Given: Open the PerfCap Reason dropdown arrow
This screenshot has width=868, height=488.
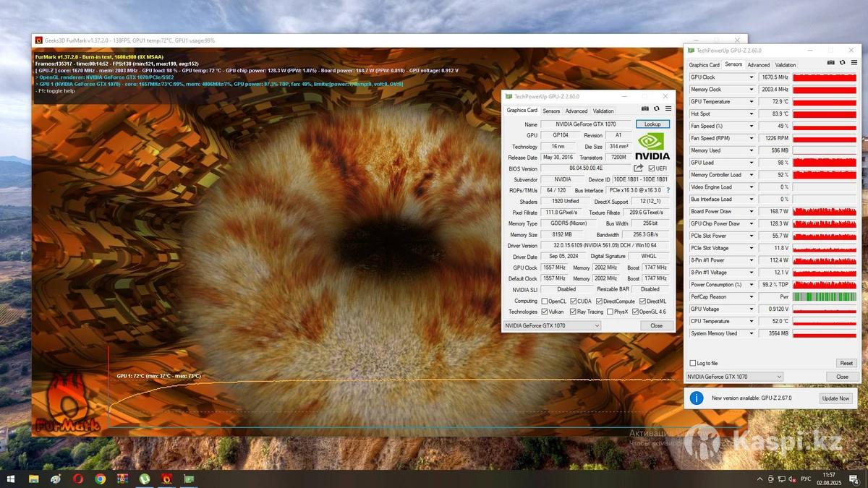Looking at the screenshot, I should tap(752, 297).
